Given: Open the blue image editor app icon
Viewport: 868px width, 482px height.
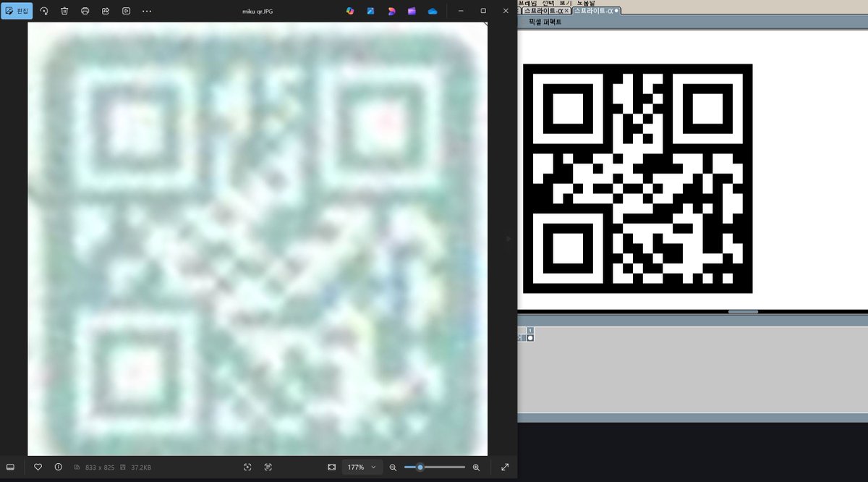Looking at the screenshot, I should coord(371,11).
